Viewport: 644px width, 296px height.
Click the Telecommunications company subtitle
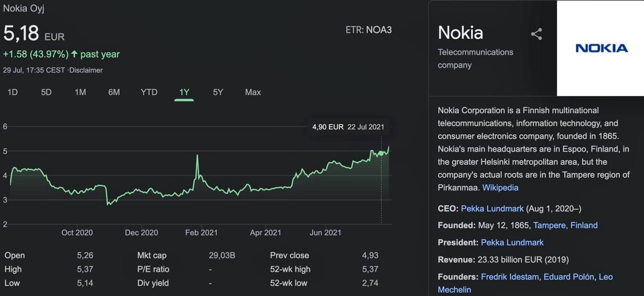click(x=475, y=58)
